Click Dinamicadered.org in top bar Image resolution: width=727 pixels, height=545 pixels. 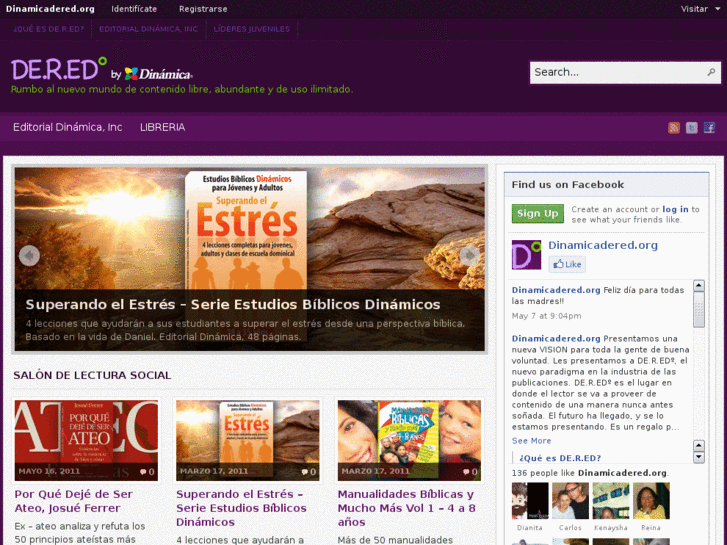50,9
